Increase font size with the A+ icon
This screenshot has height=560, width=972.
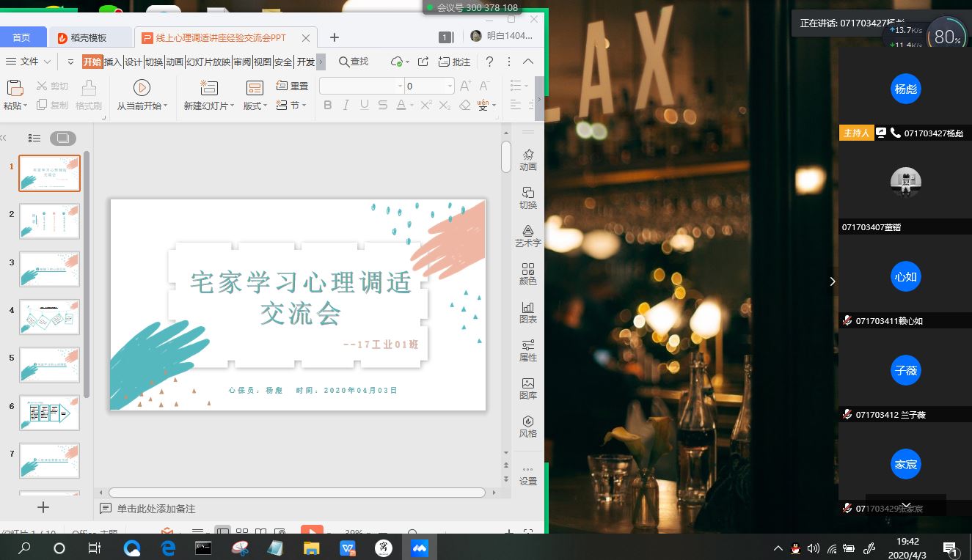(465, 86)
